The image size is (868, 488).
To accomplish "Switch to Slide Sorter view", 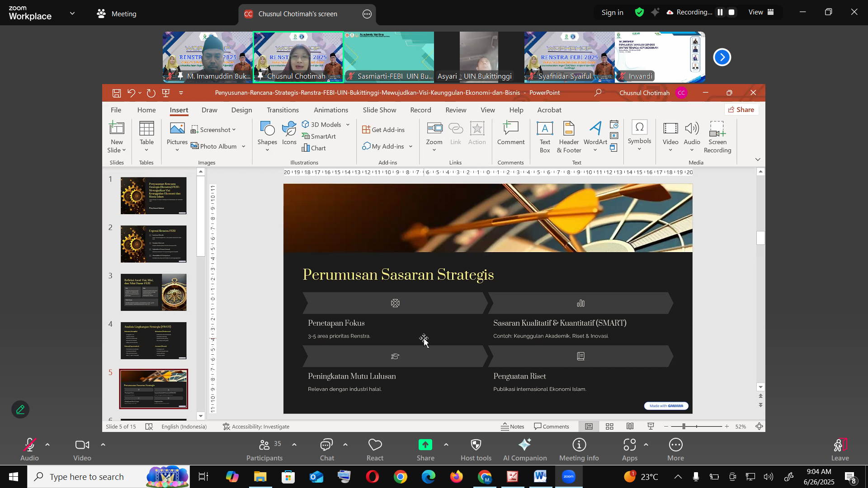I will (609, 427).
